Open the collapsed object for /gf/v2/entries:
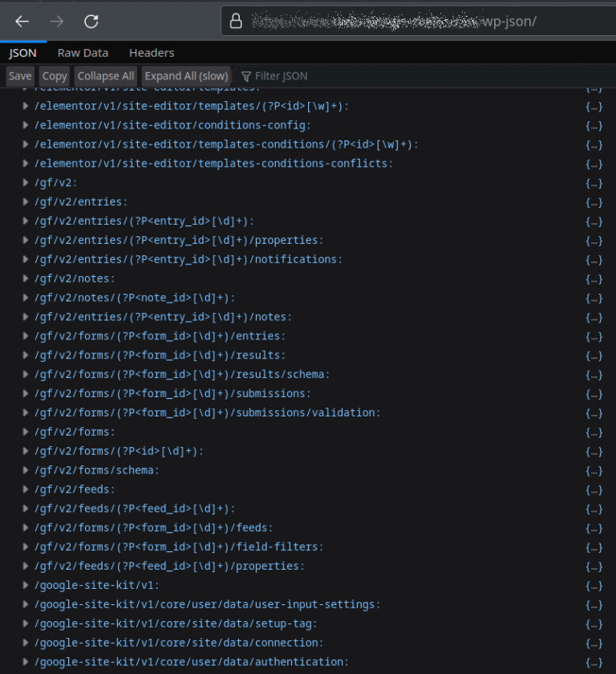 tap(594, 201)
